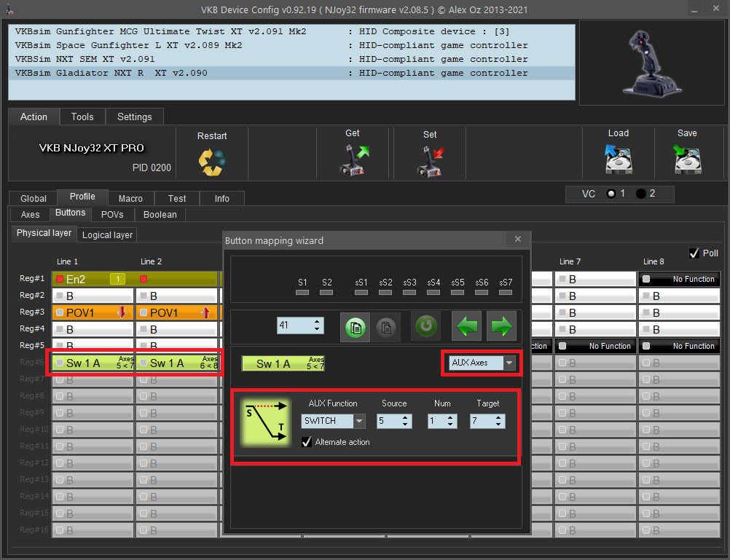Open the POVs tab
This screenshot has height=560, width=730.
click(112, 214)
